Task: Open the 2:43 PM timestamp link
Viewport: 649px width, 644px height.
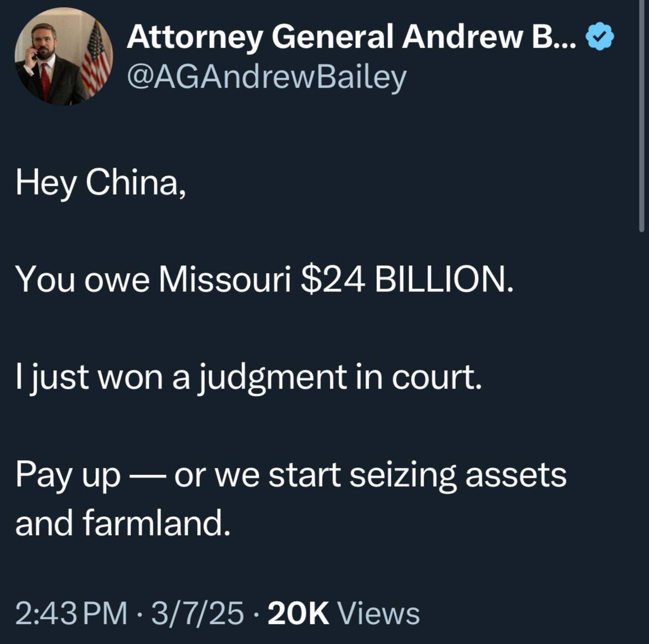Action: pos(71,613)
